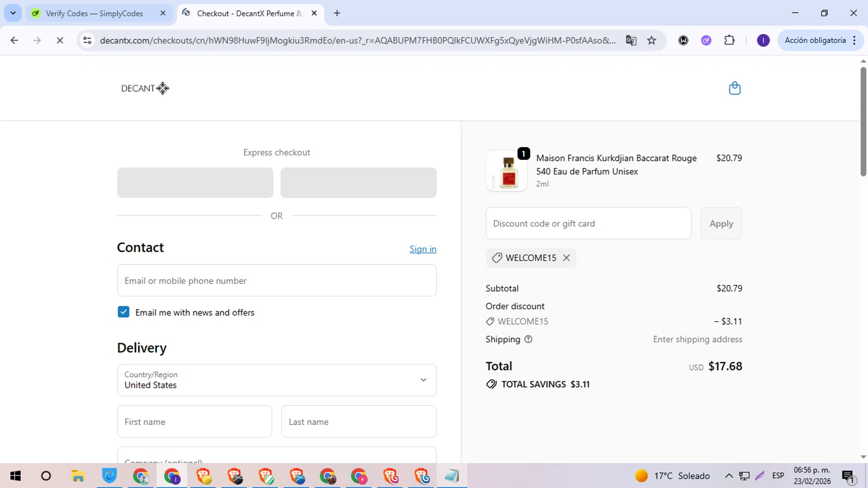Viewport: 868px width, 488px height.
Task: Click the browser address bar URL
Action: point(358,41)
